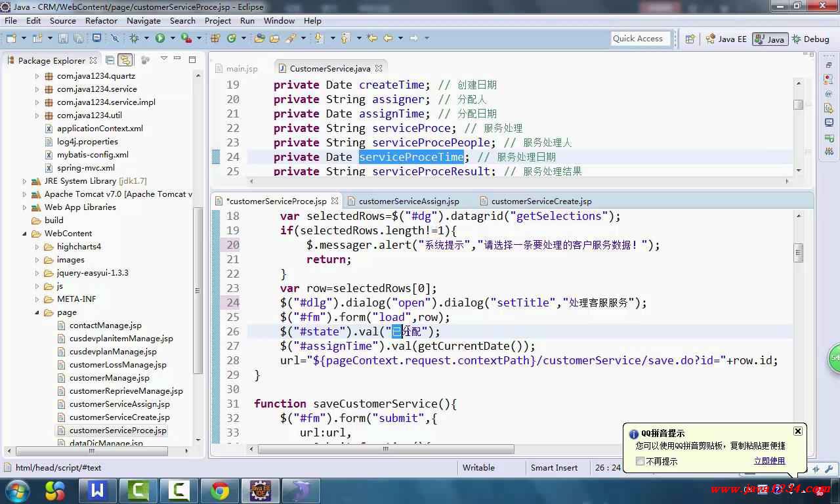Click the 立即使用 link
The height and width of the screenshot is (504, 840).
pyautogui.click(x=769, y=461)
